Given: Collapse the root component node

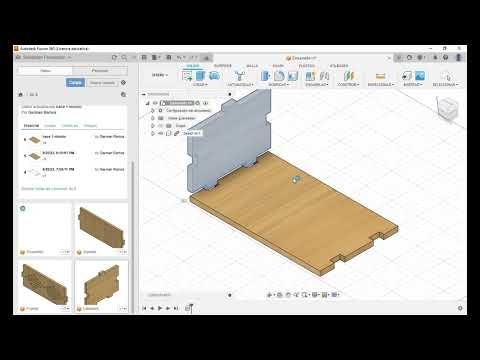Looking at the screenshot, I should pos(147,103).
